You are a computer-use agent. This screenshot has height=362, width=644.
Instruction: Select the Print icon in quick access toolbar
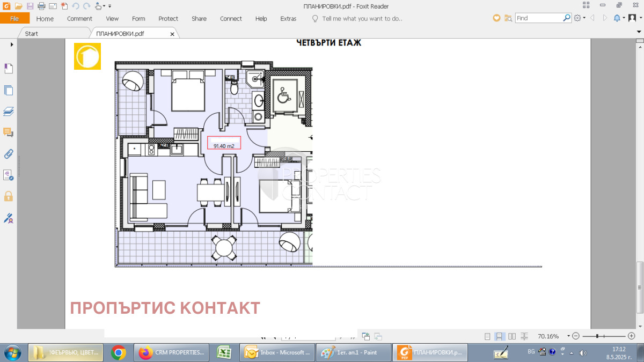pyautogui.click(x=41, y=5)
